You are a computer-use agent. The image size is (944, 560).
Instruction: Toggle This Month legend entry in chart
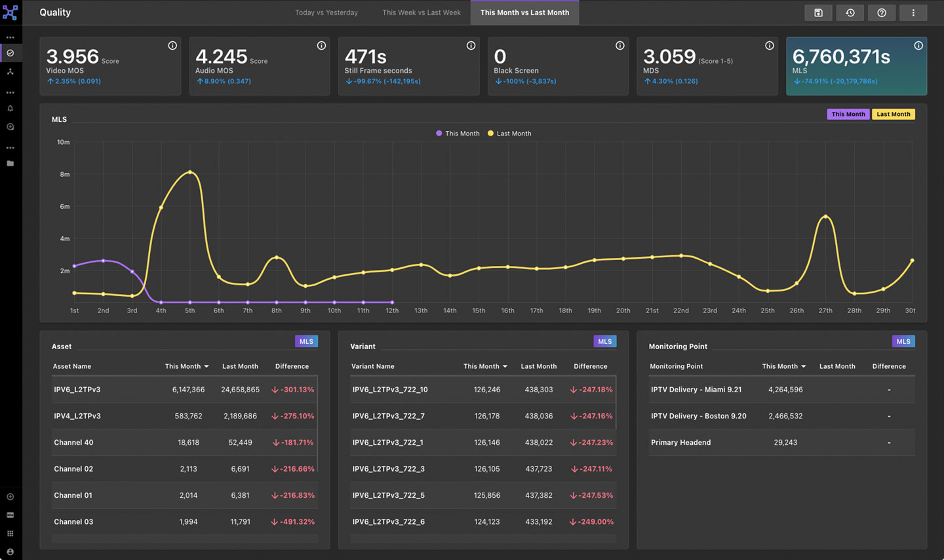pyautogui.click(x=458, y=134)
